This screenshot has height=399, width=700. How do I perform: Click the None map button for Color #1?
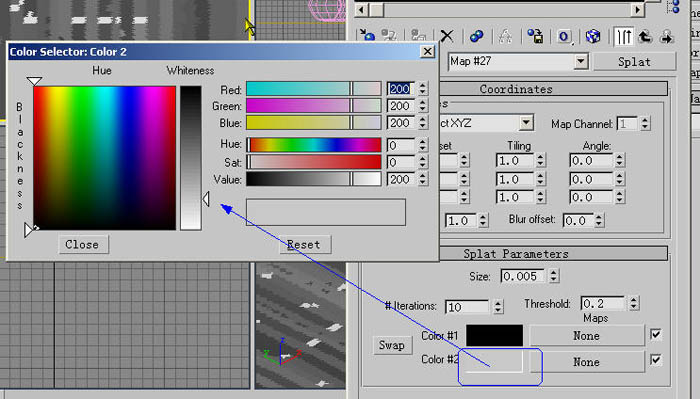tap(587, 336)
